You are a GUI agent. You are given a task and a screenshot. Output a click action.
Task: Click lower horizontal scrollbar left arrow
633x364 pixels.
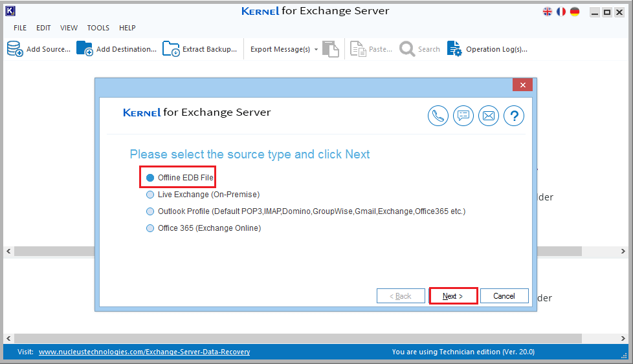[x=8, y=339]
